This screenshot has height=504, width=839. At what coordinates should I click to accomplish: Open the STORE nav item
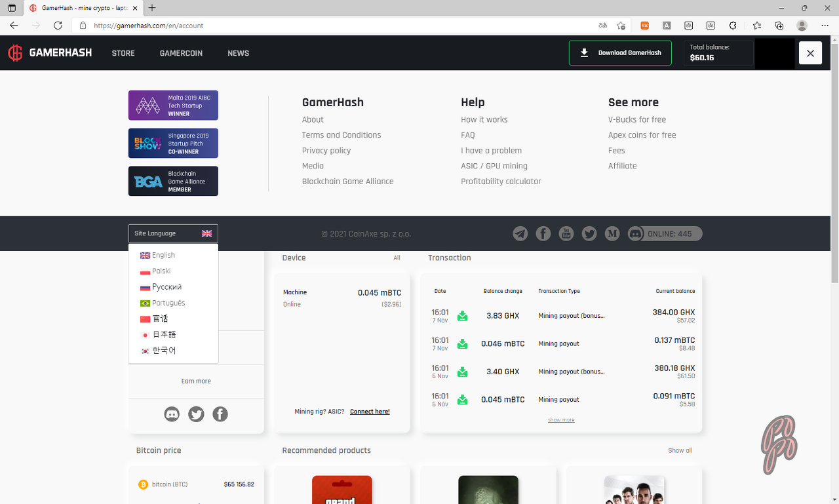tap(123, 53)
